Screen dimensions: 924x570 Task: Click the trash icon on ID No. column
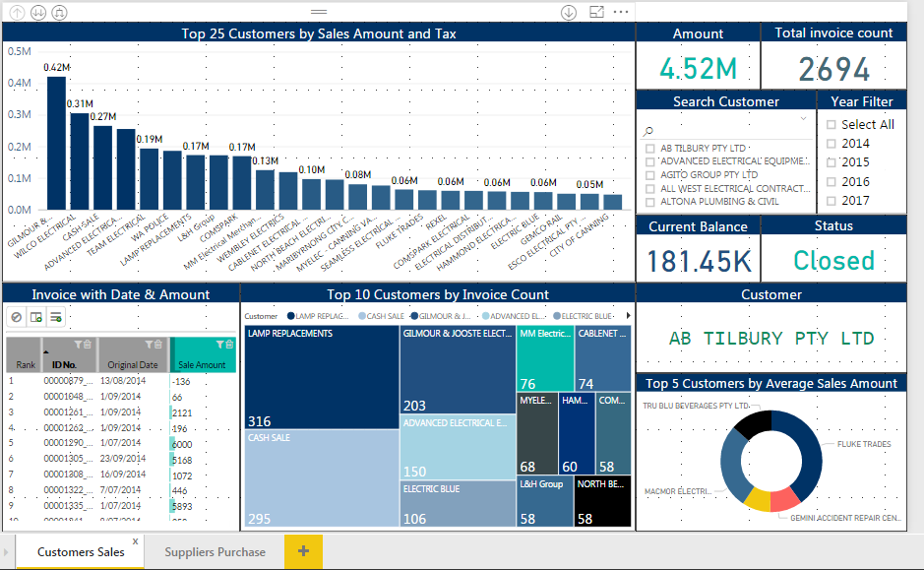[x=88, y=345]
